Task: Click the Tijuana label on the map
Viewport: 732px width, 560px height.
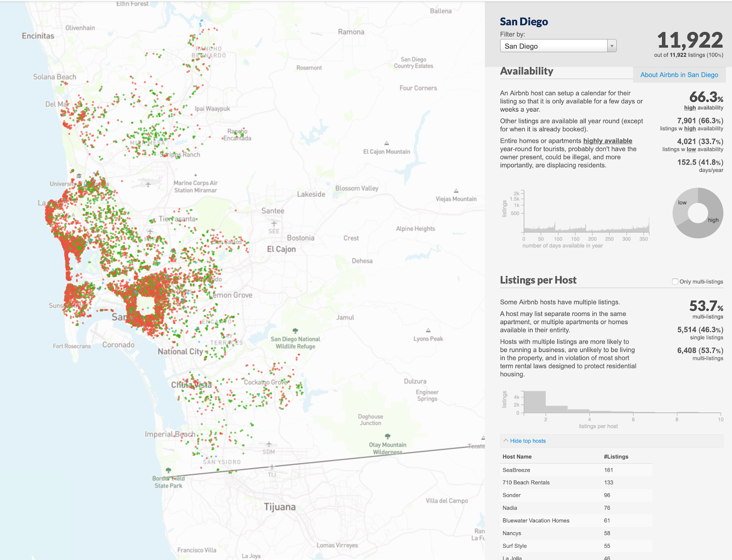Action: [x=280, y=507]
